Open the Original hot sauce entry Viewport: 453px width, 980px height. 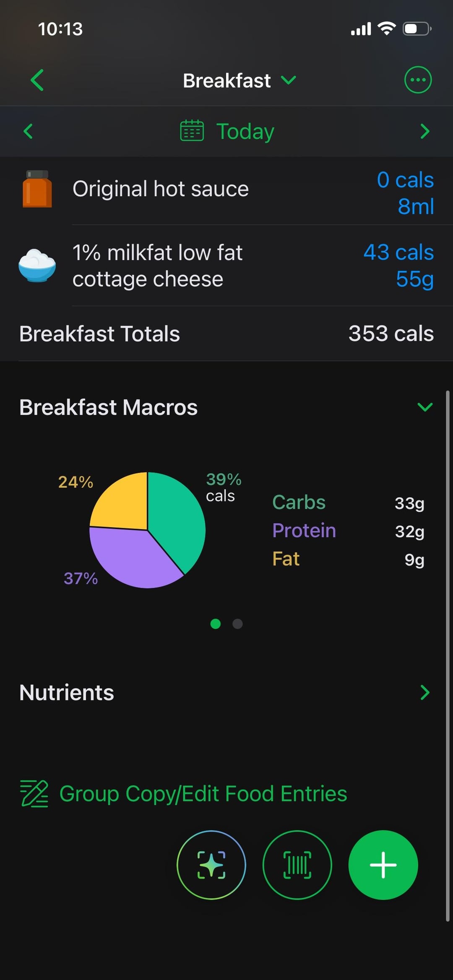(161, 189)
